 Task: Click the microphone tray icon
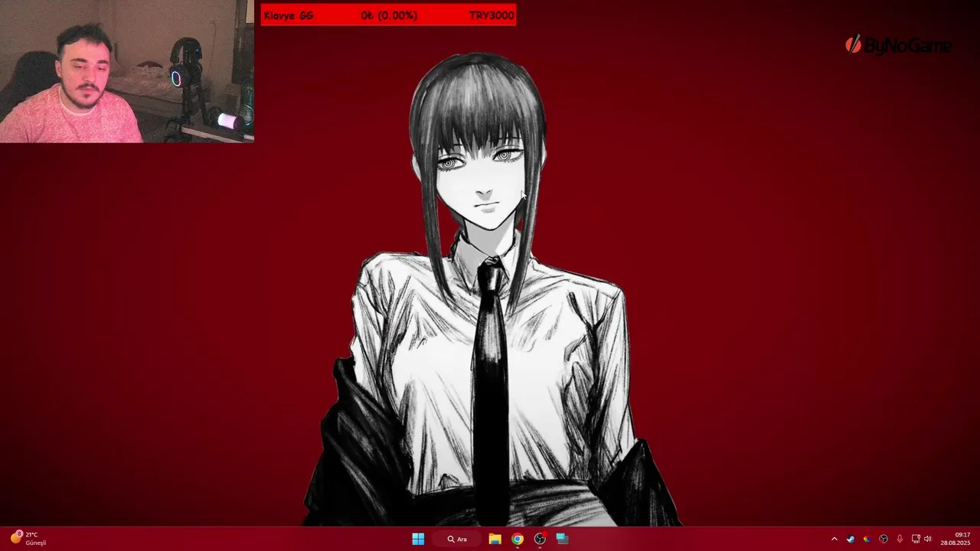point(900,539)
